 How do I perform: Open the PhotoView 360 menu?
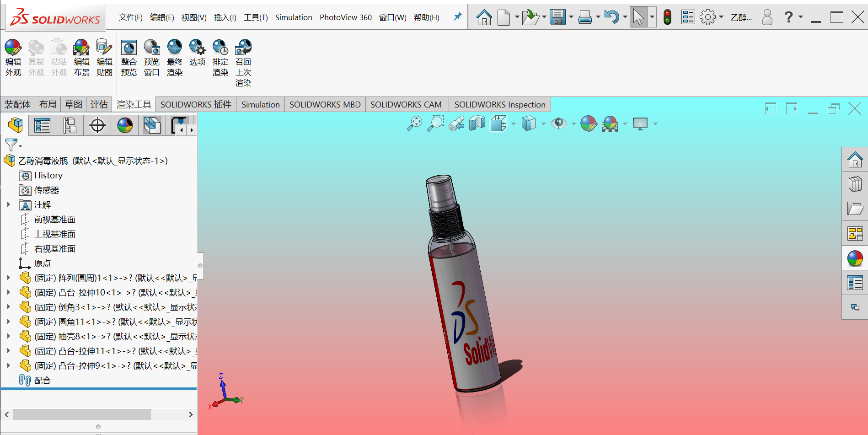coord(346,17)
